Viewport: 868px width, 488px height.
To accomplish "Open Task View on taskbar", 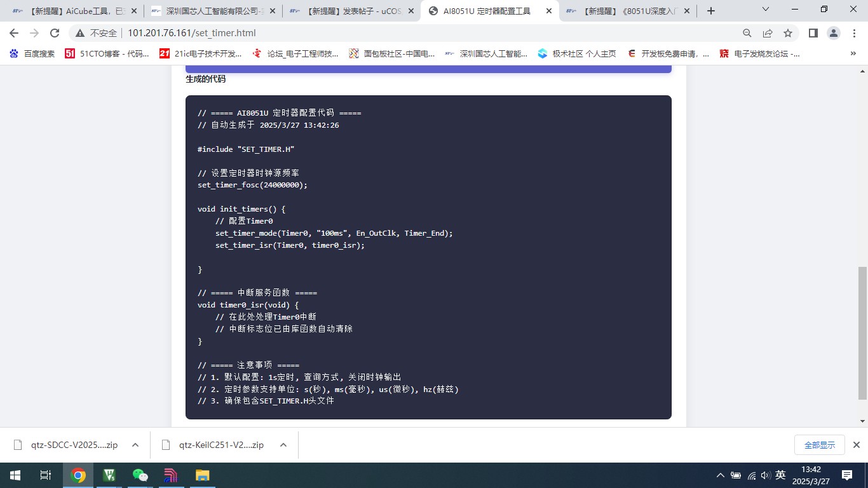I will (46, 475).
